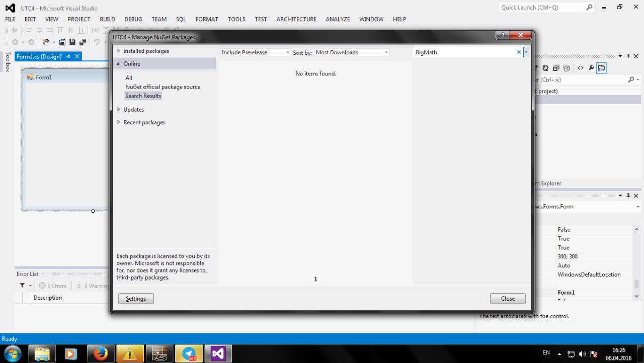Click the Open File toolbar icon
644x363 pixels.
click(x=63, y=42)
